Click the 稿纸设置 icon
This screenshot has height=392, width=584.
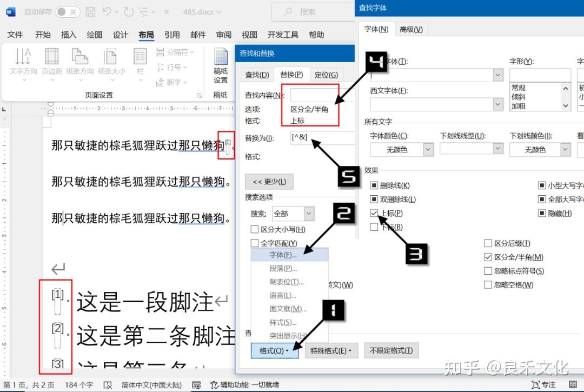coord(221,66)
